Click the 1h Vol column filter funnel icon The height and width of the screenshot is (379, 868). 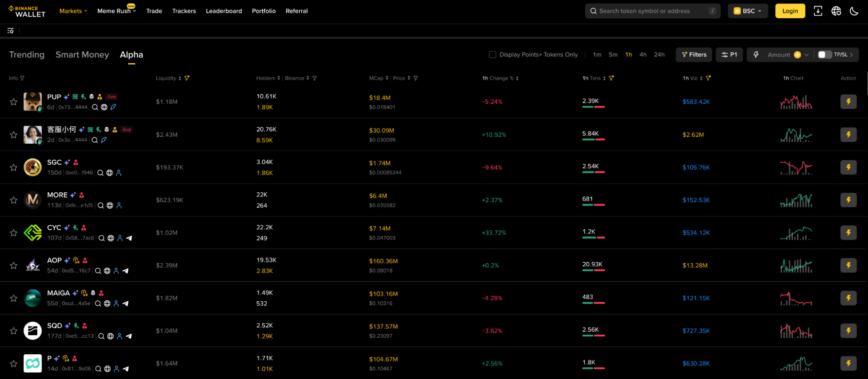pos(708,78)
